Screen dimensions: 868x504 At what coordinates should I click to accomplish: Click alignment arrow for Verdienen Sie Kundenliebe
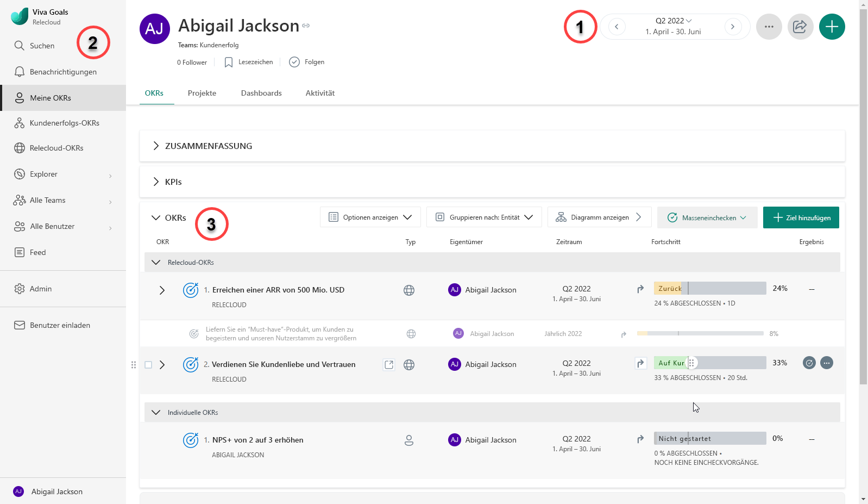click(641, 363)
